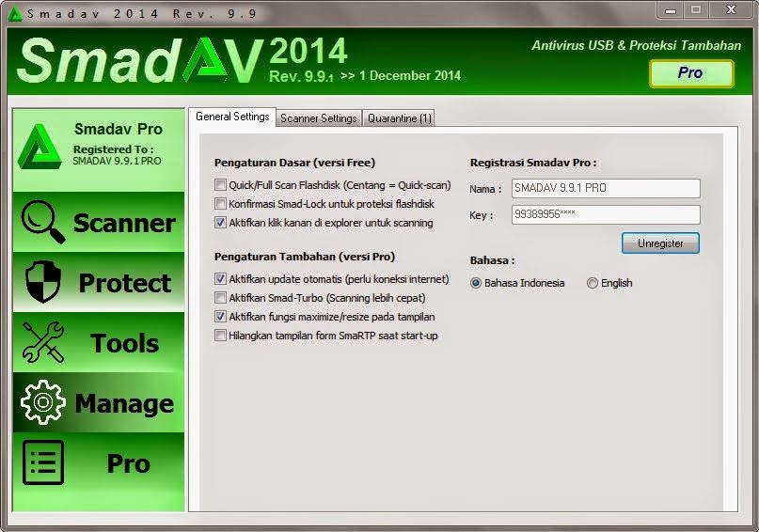
Task: Open the Manage section label
Action: [124, 403]
